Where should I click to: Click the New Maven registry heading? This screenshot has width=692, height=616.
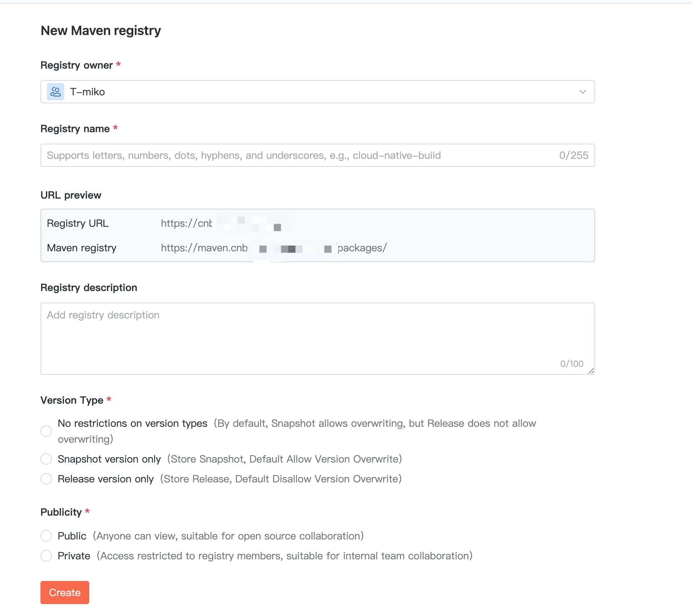101,31
